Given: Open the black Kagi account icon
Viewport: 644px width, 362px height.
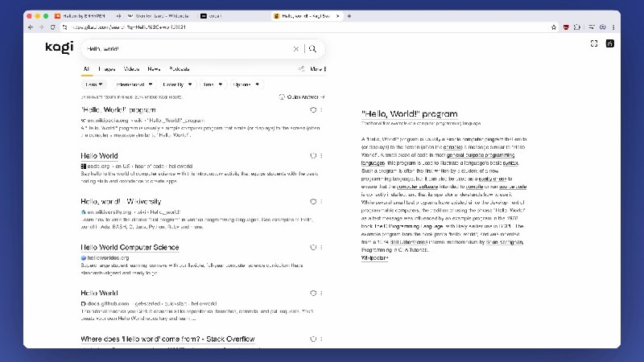Looking at the screenshot, I should [x=609, y=43].
